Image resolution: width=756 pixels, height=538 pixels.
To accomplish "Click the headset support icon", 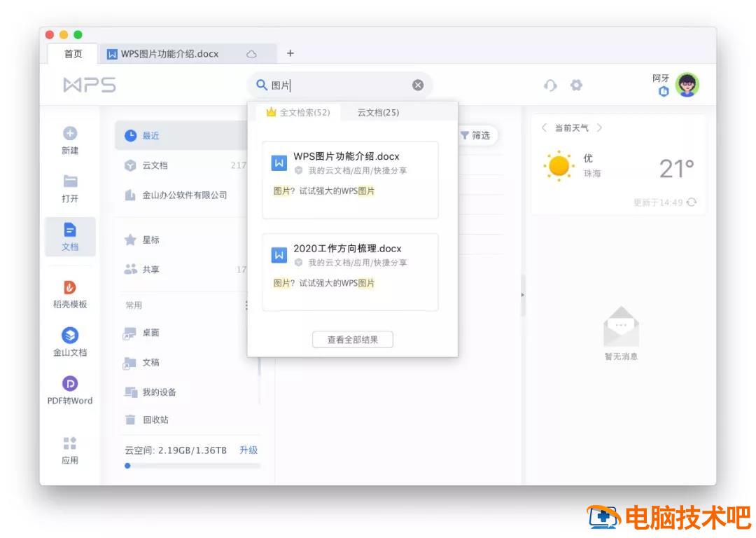I will [x=550, y=85].
